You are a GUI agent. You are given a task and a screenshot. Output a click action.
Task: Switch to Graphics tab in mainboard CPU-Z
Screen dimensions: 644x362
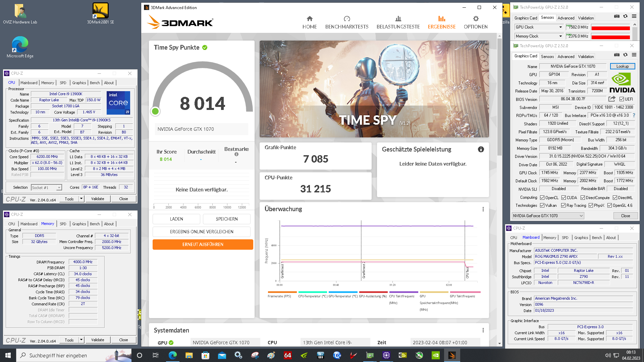point(581,238)
